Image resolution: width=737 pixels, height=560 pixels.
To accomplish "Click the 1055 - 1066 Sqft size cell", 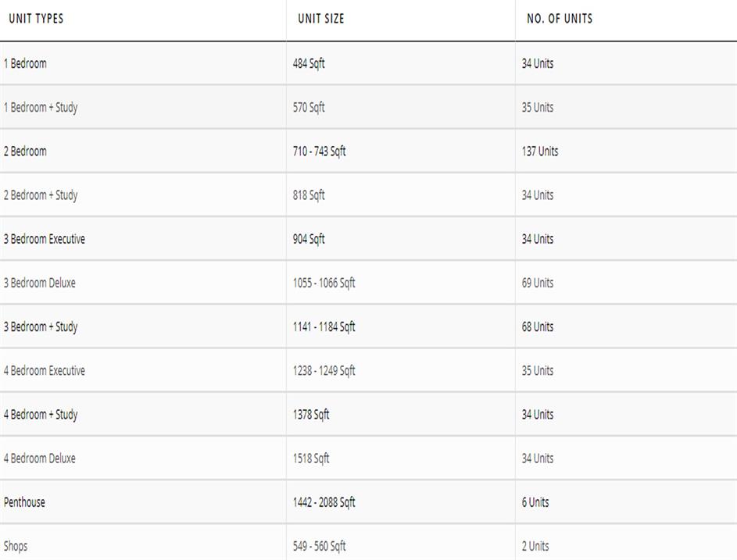I will (324, 283).
